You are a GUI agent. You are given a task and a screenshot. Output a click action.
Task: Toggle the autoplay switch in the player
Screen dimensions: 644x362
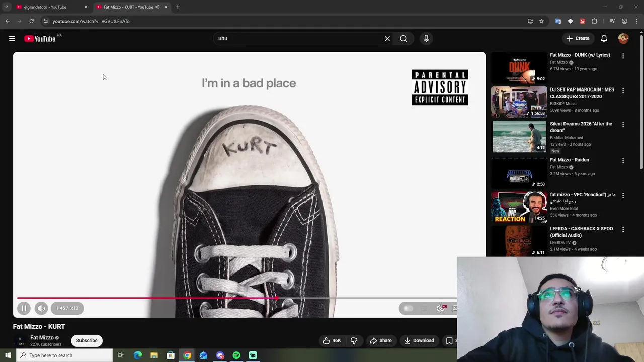pyautogui.click(x=408, y=308)
